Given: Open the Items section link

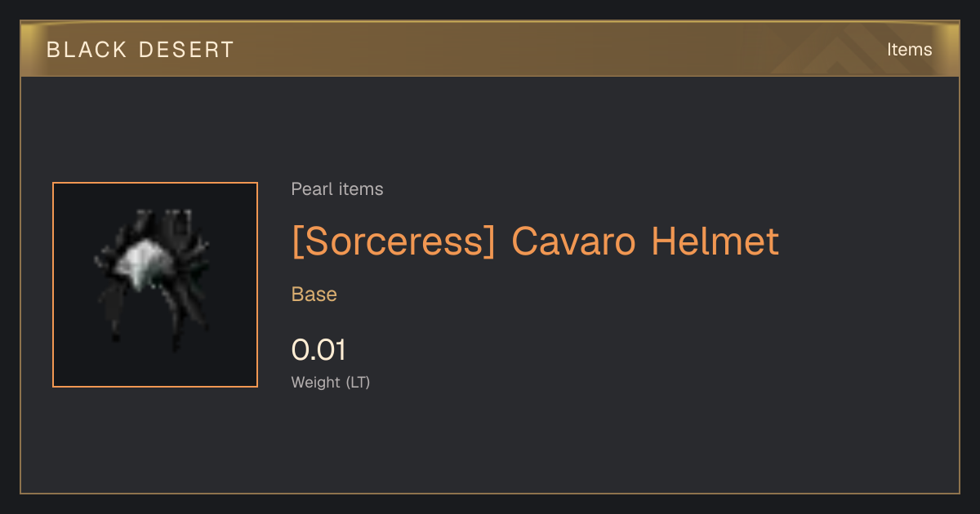Looking at the screenshot, I should tap(909, 49).
